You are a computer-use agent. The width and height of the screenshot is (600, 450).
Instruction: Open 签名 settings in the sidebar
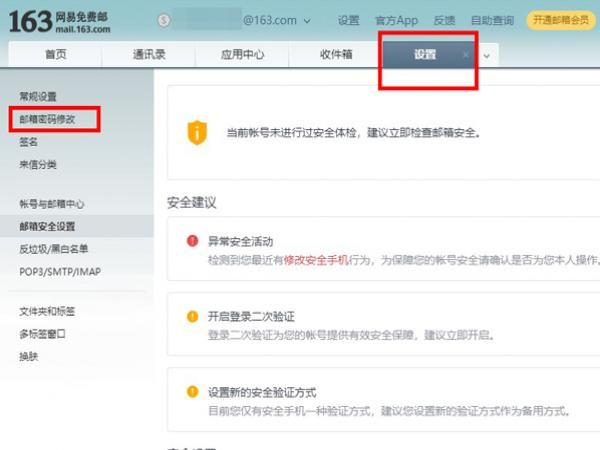[x=29, y=142]
